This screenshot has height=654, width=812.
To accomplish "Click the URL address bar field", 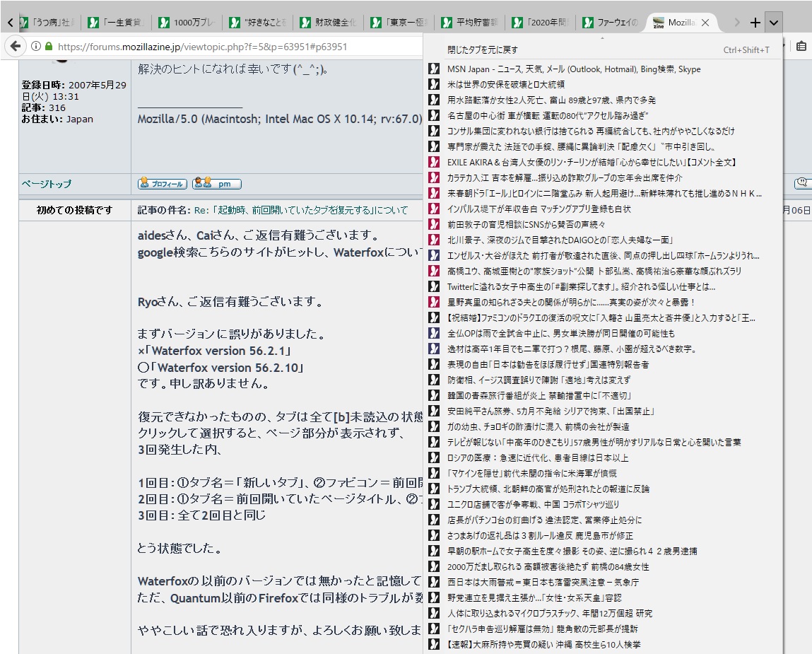I will click(x=233, y=47).
